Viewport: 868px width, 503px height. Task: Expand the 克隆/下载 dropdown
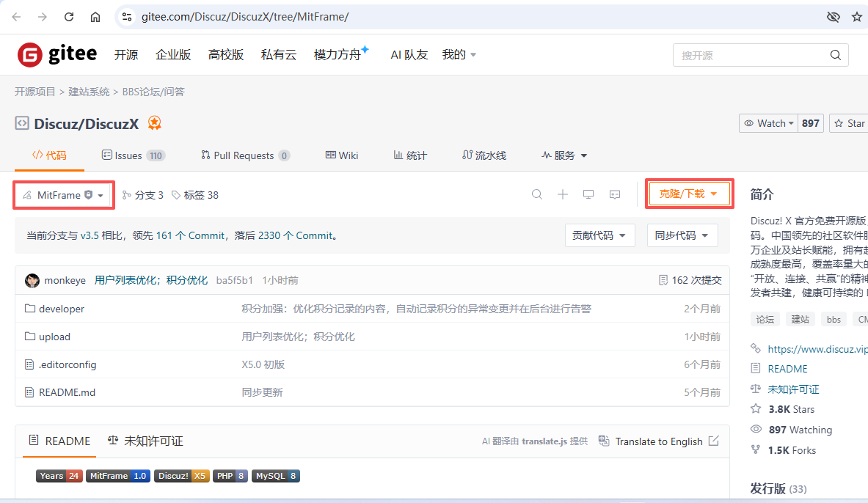click(x=688, y=194)
